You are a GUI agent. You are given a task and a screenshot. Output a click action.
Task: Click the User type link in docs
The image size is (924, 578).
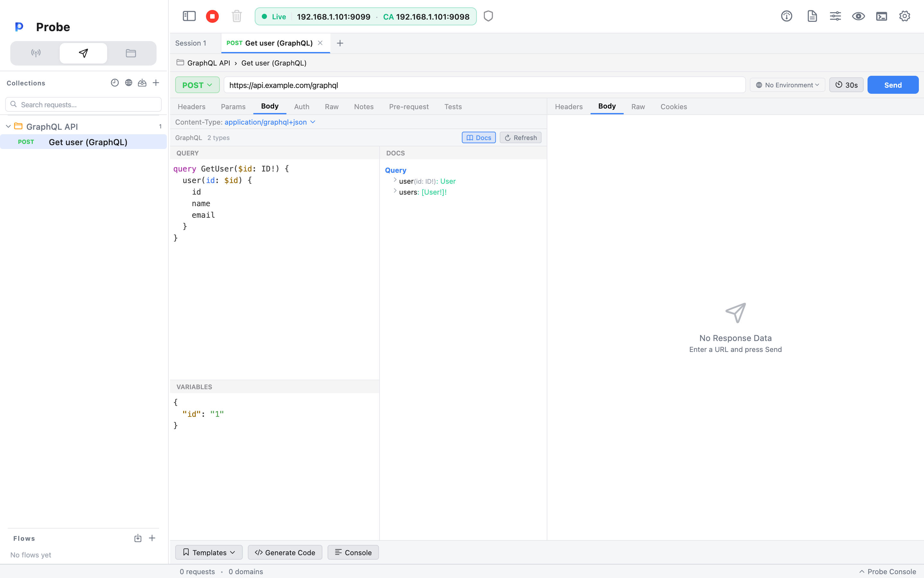[448, 181]
